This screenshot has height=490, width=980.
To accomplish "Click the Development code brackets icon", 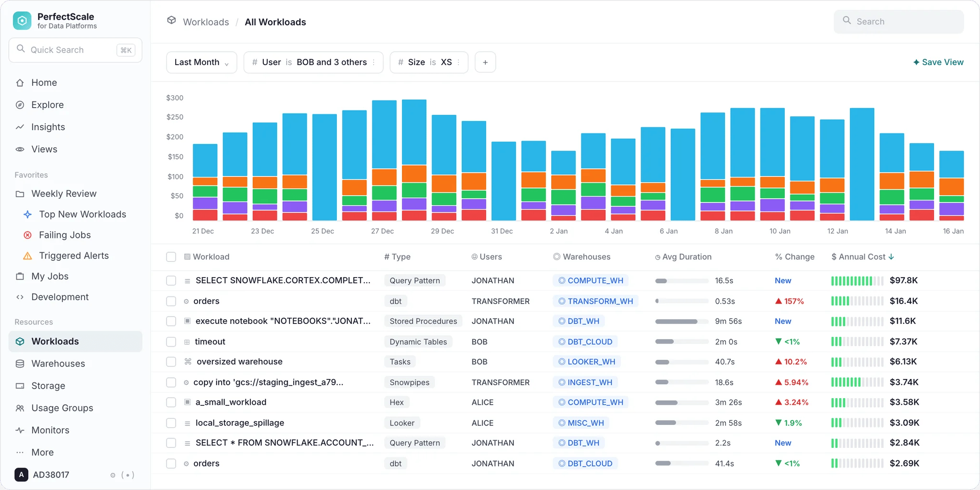I will click(x=20, y=297).
